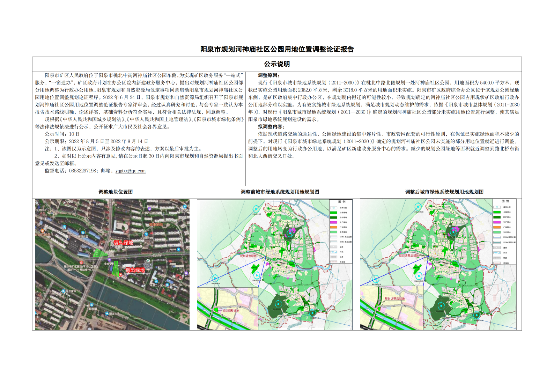This screenshot has height=392, width=554.
Task: Click 生产绿地 magenta swatch in middle map legend
Action: [x=334, y=222]
